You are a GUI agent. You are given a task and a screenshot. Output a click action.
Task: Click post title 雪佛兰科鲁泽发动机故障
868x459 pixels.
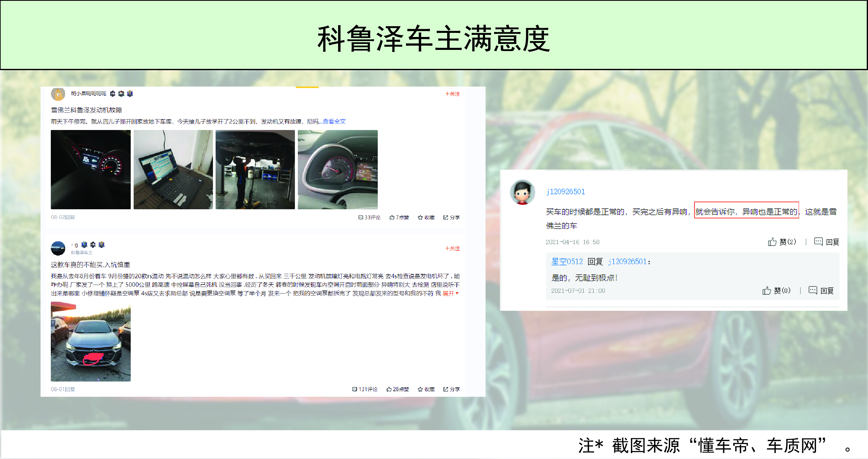[86, 110]
